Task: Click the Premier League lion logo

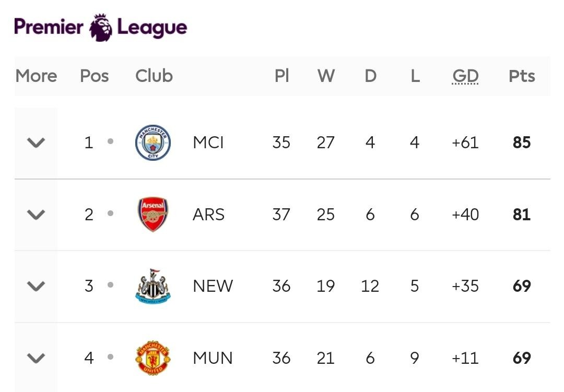Action: (x=101, y=27)
